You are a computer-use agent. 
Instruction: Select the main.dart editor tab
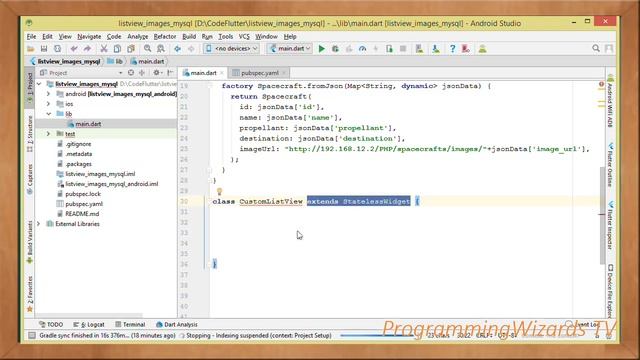[x=203, y=73]
